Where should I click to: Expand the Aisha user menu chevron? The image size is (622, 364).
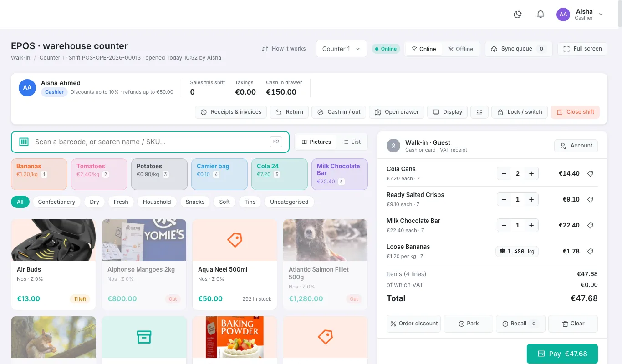click(601, 15)
